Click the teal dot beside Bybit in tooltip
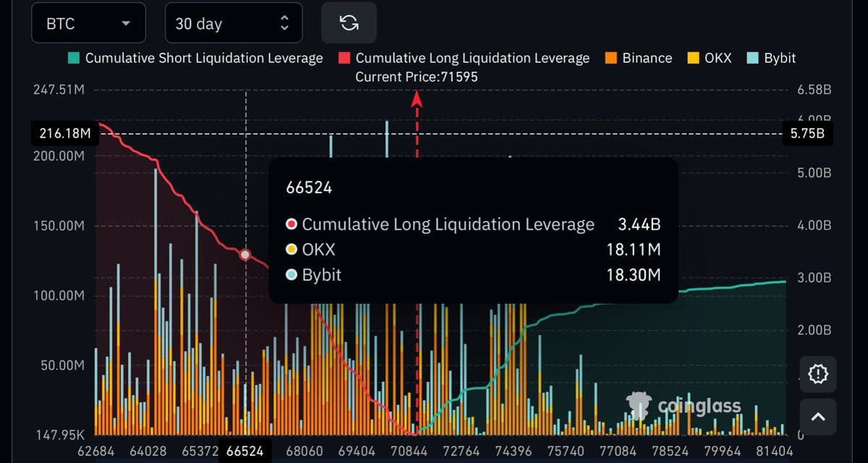Screen dimensions: 868x463 point(291,275)
